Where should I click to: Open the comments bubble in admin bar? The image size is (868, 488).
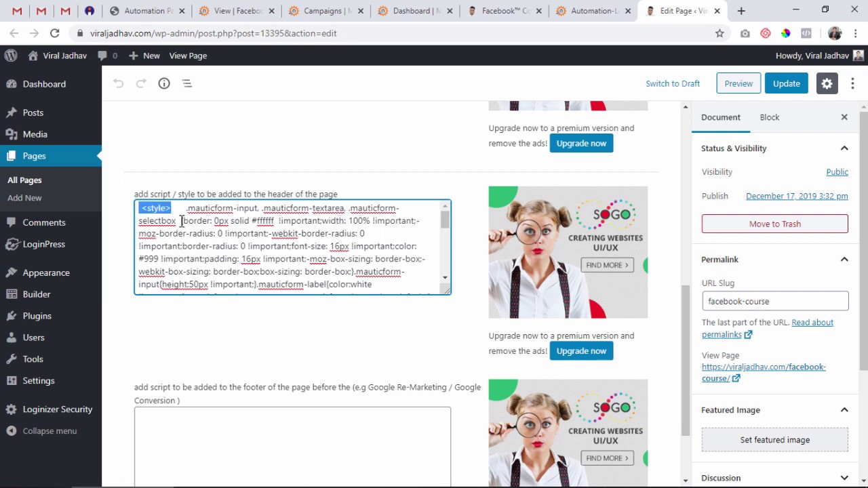[x=107, y=56]
